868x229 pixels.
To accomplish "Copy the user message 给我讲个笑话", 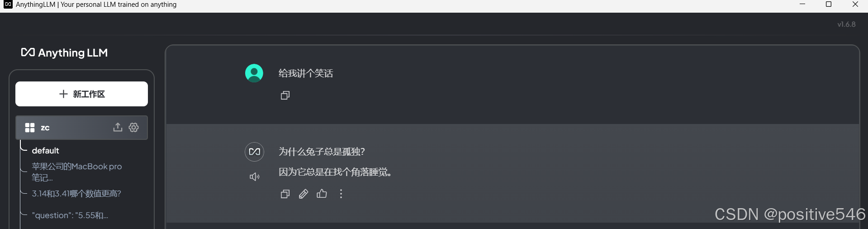I will (x=285, y=95).
